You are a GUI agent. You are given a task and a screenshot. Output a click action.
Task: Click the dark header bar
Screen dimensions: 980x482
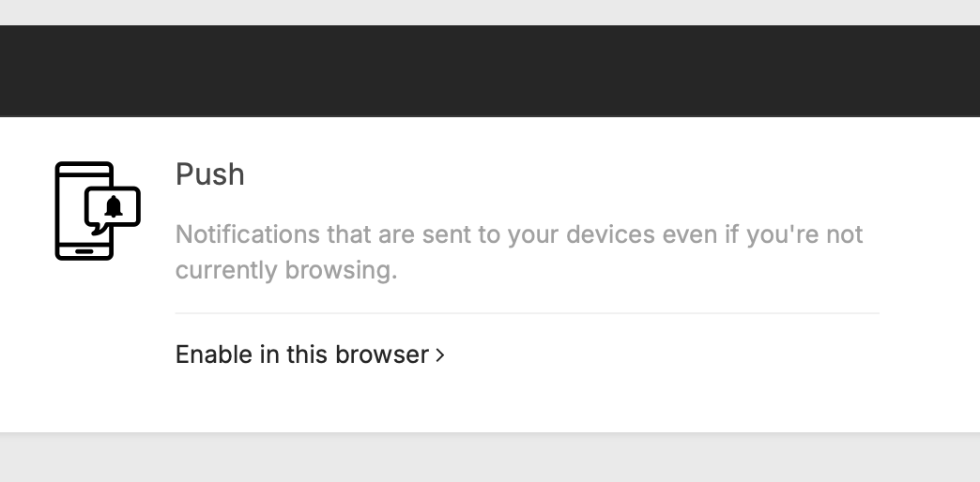[490, 70]
